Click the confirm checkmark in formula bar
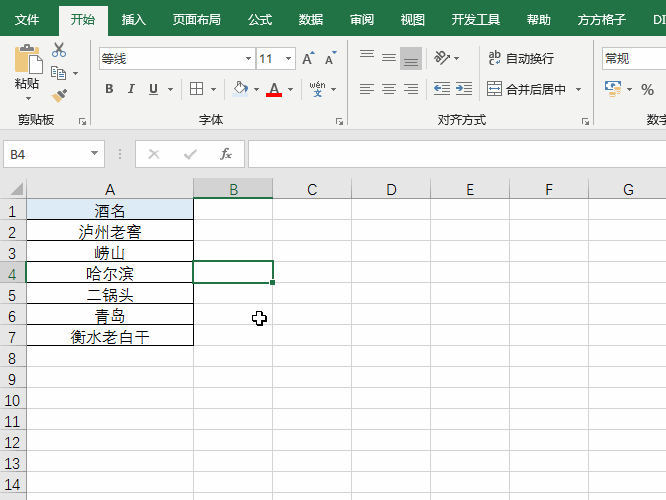666x500 pixels. [x=190, y=154]
